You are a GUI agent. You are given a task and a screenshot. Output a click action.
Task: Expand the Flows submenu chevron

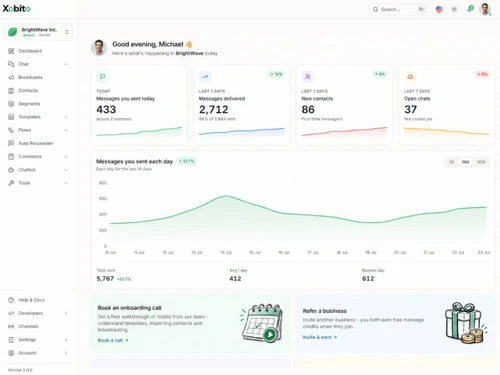pyautogui.click(x=66, y=130)
